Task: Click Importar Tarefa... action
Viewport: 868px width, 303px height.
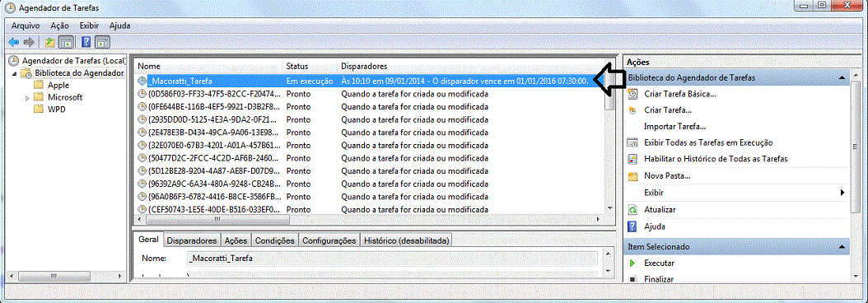Action: tap(674, 126)
